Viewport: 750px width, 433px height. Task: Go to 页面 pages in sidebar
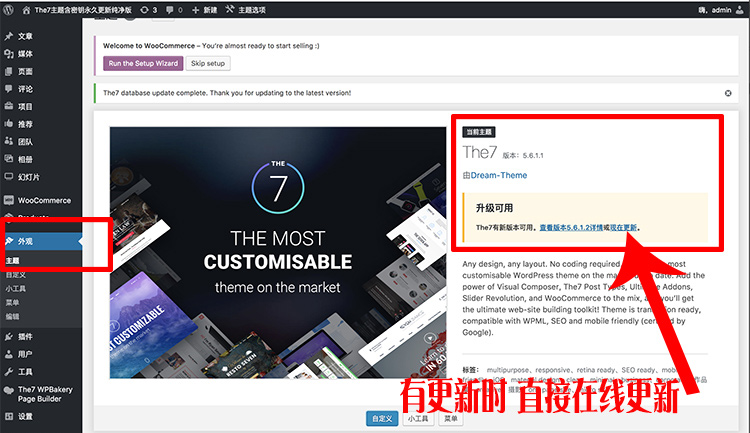(x=25, y=71)
